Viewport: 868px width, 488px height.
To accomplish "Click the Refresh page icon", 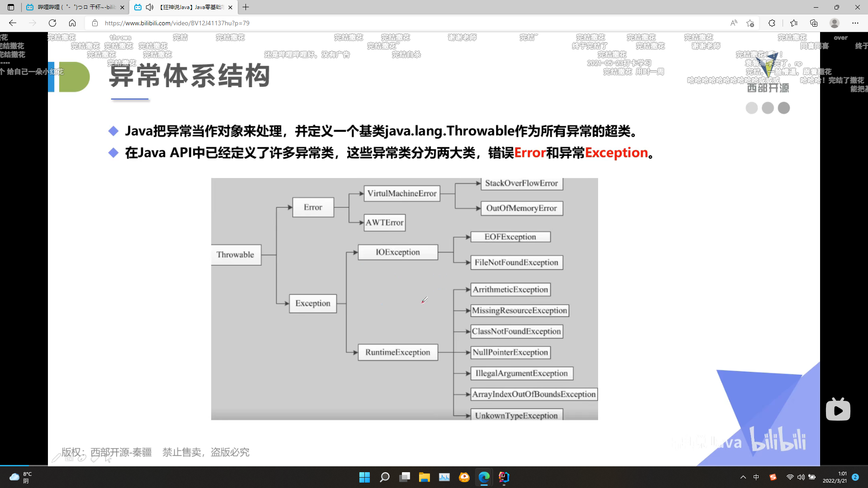I will click(x=52, y=23).
